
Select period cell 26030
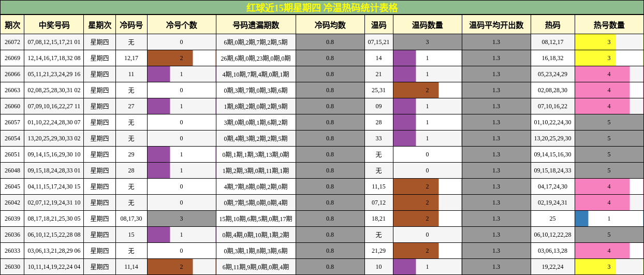(x=12, y=267)
